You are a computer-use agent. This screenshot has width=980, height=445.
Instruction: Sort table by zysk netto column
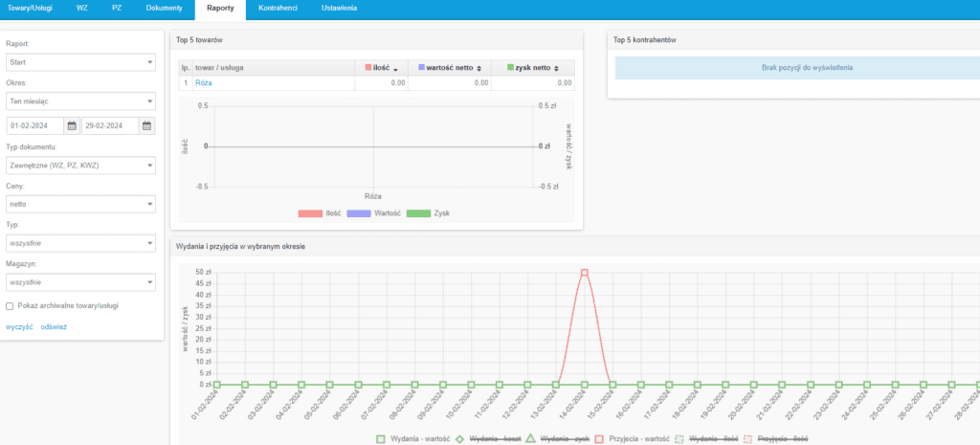click(533, 68)
